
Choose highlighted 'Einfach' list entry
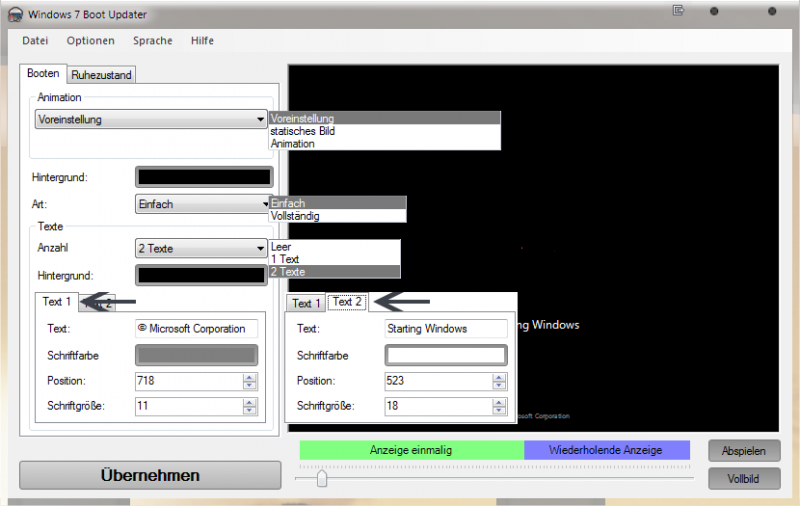coord(337,203)
